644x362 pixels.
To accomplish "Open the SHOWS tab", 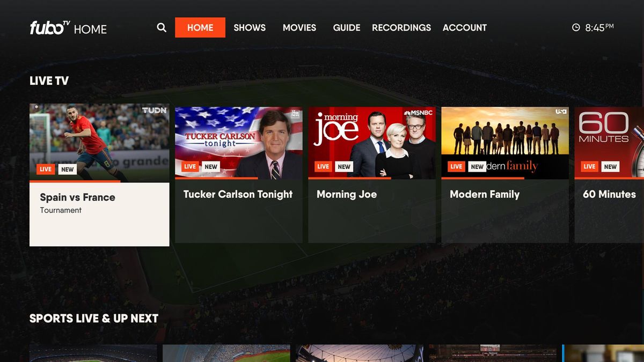I will pos(250,27).
